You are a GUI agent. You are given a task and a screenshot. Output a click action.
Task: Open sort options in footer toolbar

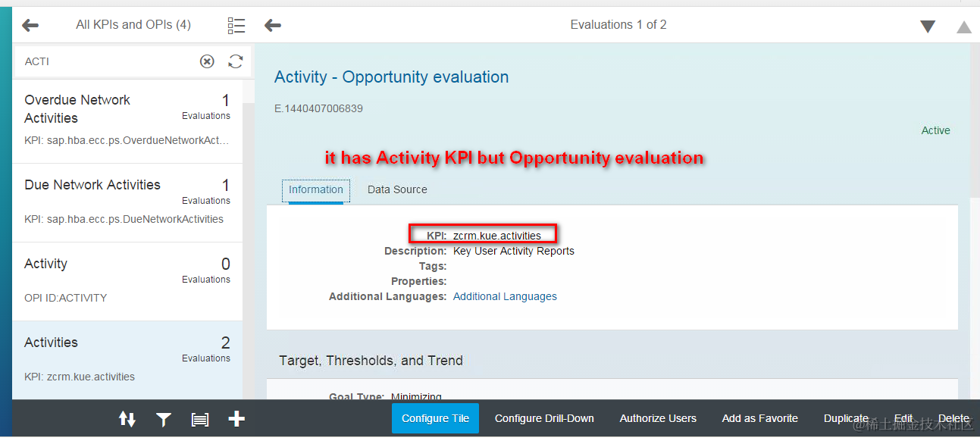[127, 418]
